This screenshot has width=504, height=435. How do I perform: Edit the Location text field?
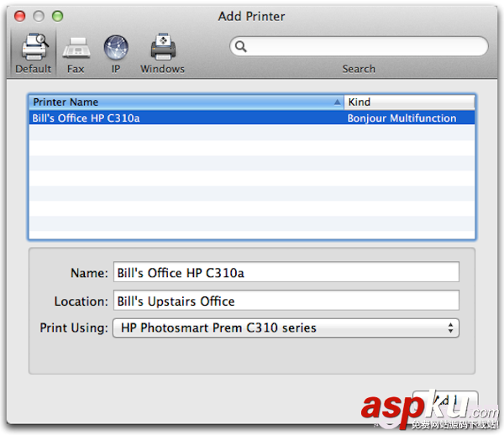tap(286, 301)
